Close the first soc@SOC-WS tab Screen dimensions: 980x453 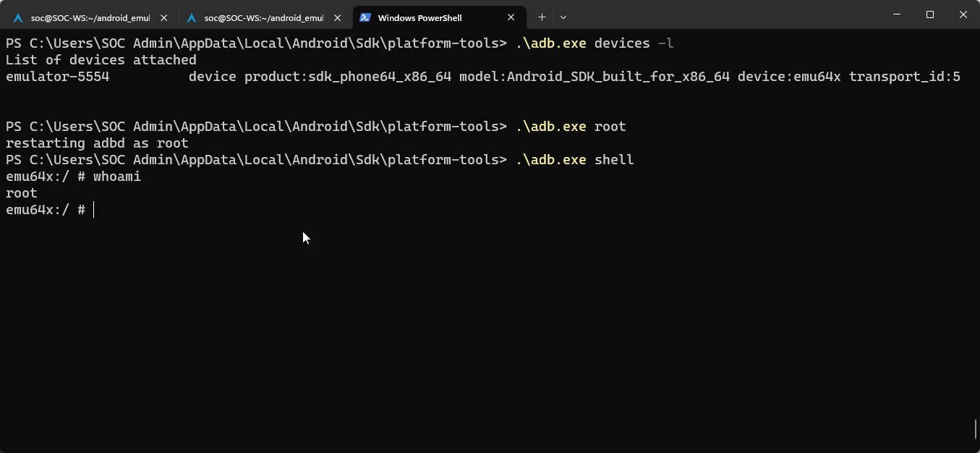(163, 17)
